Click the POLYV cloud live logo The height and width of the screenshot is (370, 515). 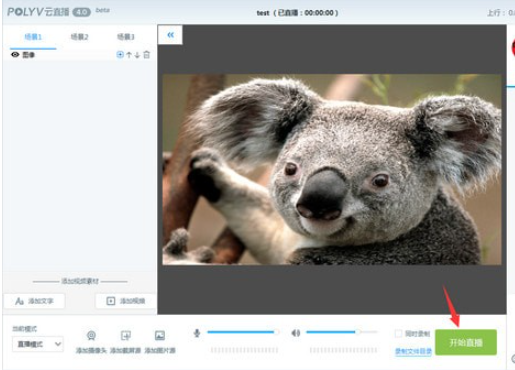[x=49, y=12]
